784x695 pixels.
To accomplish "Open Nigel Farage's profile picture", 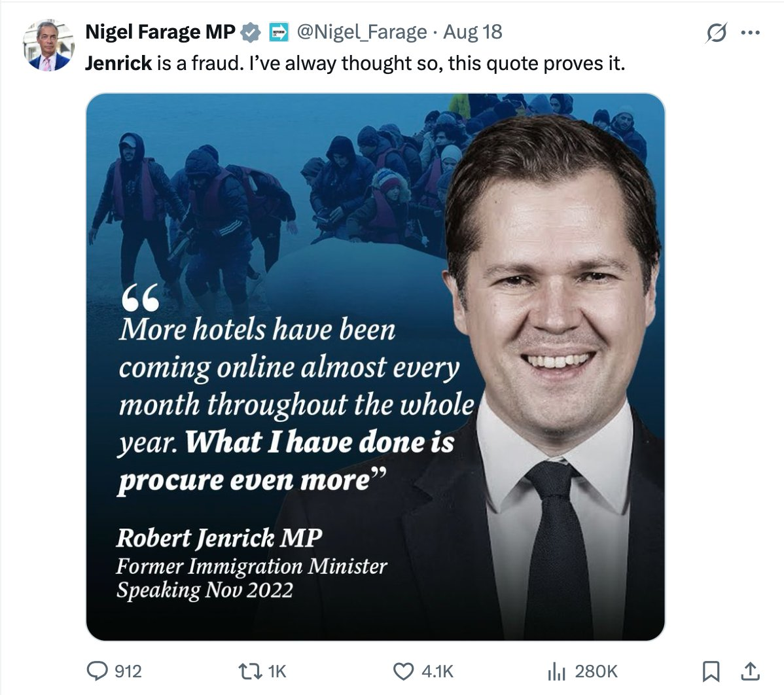I will click(49, 46).
